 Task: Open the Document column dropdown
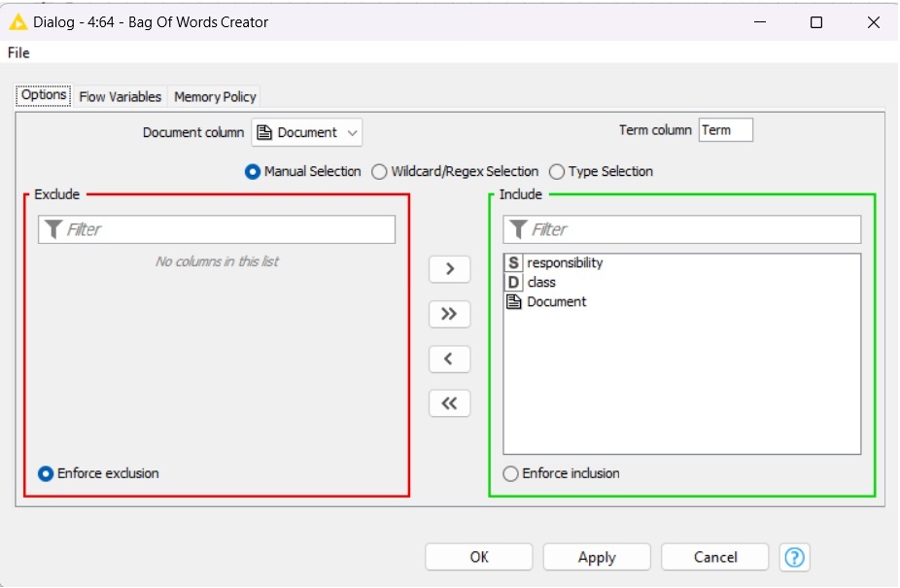307,132
